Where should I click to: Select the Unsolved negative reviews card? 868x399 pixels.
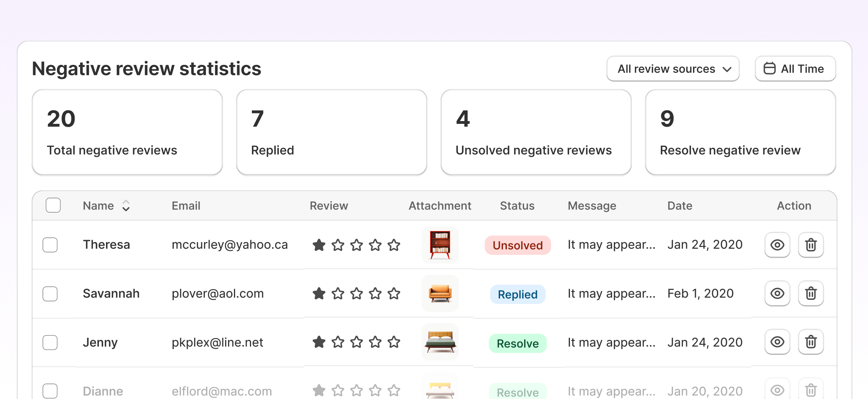(x=536, y=132)
